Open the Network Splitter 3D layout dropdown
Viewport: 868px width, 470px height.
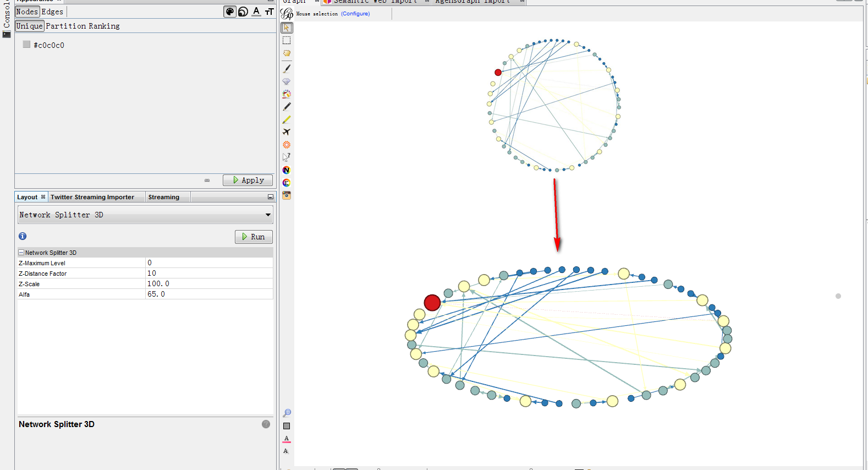point(145,215)
